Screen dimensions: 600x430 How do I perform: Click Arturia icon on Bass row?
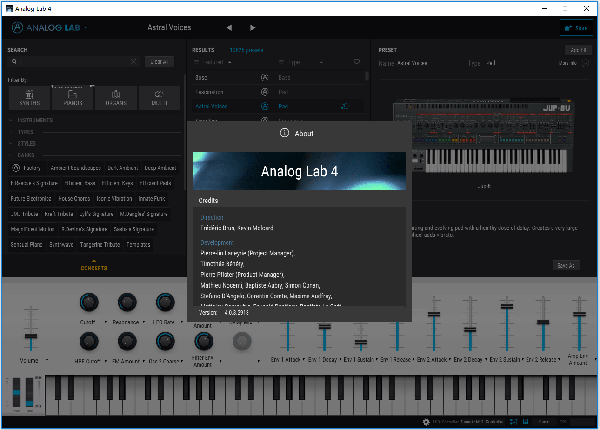coord(264,77)
